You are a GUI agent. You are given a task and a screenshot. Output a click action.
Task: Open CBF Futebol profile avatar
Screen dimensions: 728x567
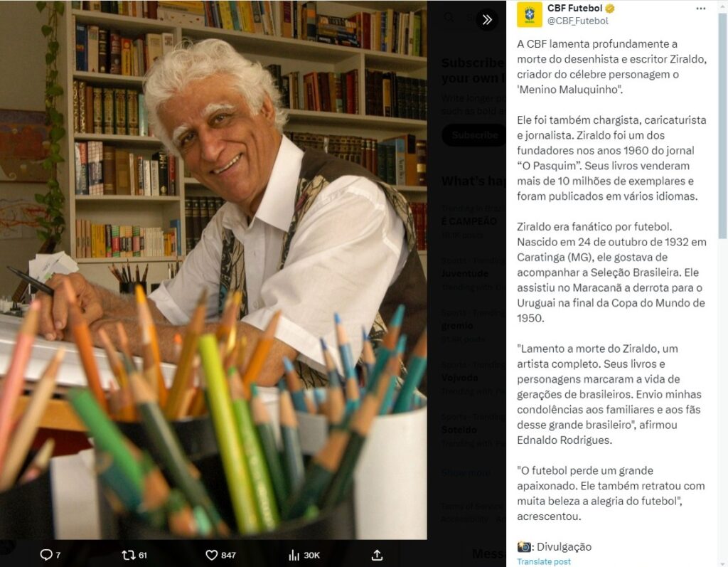(529, 14)
